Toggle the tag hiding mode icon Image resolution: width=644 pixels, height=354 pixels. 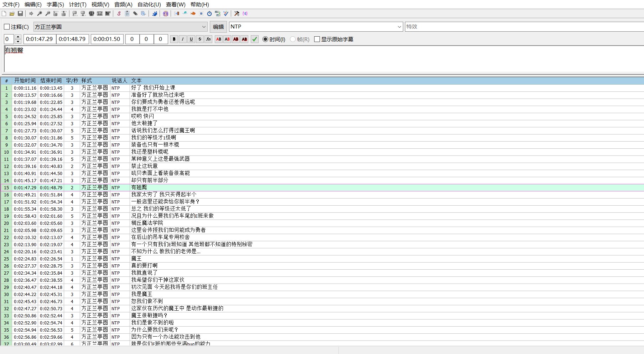point(245,14)
